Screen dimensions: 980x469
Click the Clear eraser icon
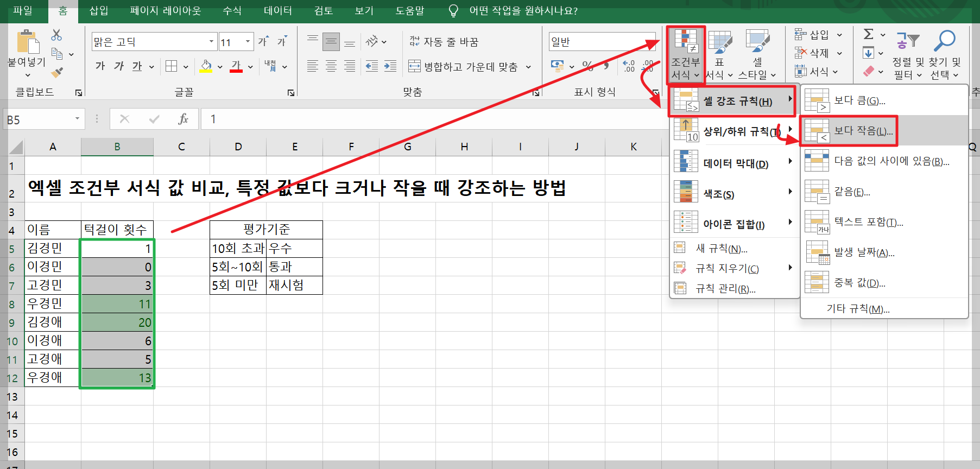coord(869,71)
